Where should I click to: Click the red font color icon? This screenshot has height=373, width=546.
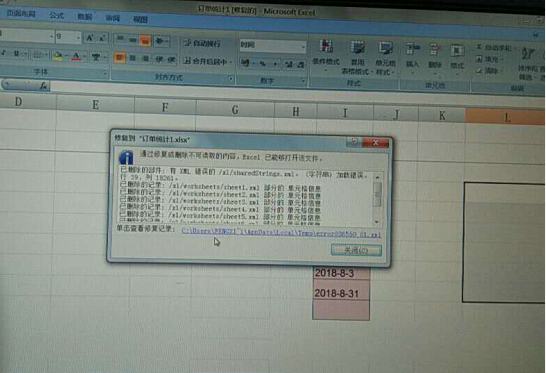click(77, 56)
